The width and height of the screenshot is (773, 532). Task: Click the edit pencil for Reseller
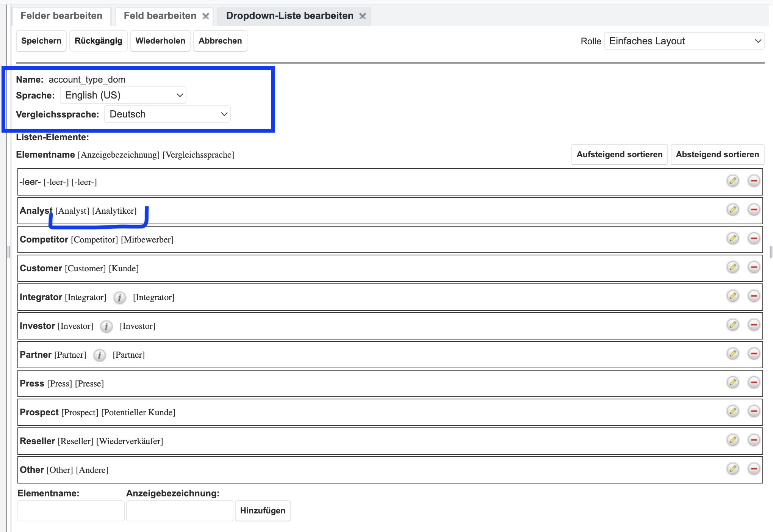click(x=732, y=440)
